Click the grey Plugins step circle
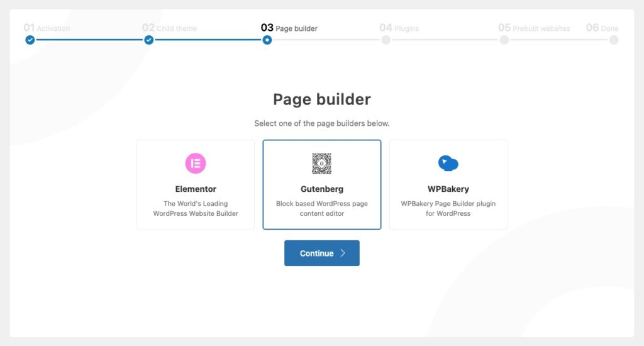644x346 pixels. click(x=386, y=40)
